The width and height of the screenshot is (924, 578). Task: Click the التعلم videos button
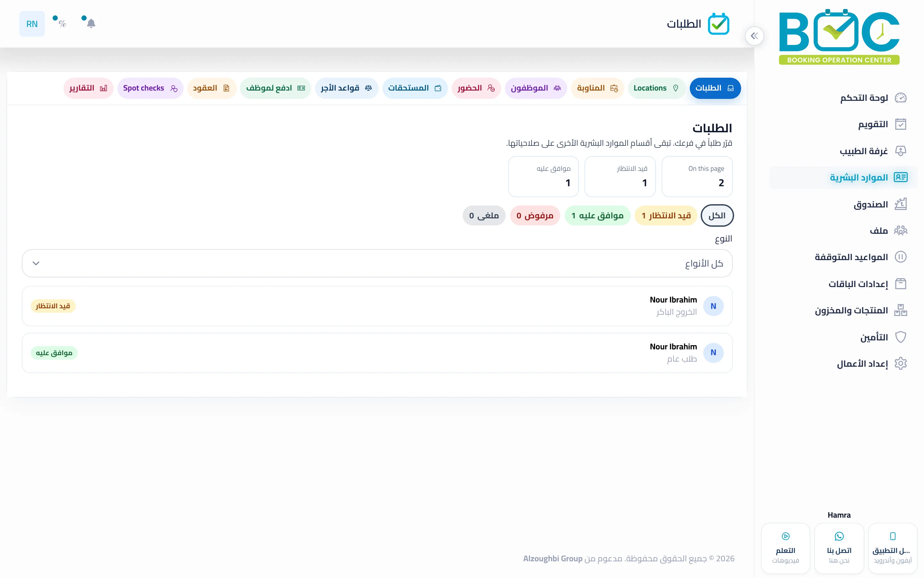coord(785,548)
